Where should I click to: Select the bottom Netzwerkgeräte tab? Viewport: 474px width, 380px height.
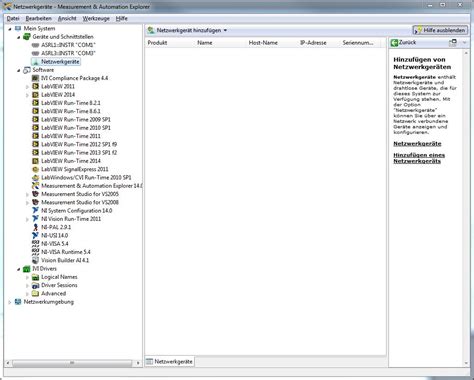tap(170, 361)
